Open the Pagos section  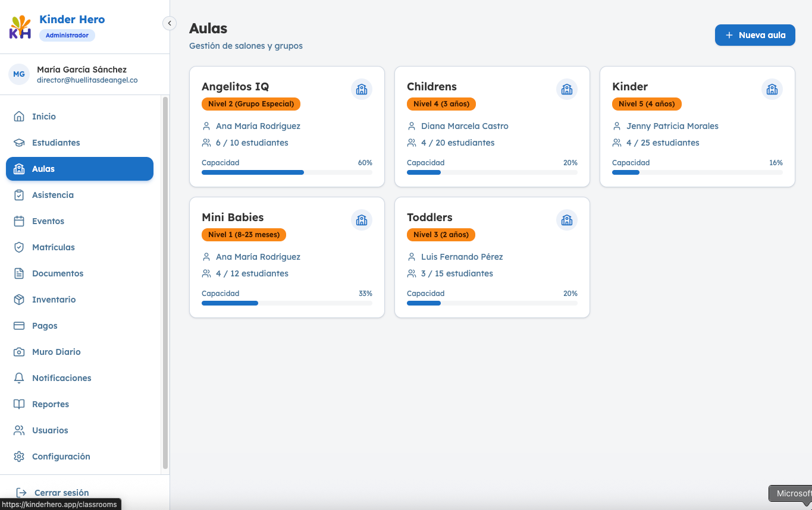click(x=80, y=326)
